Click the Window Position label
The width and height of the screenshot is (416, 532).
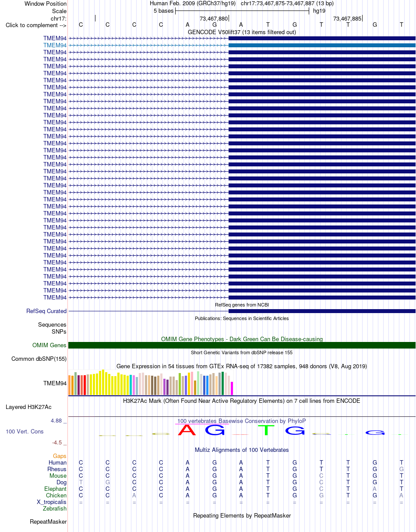click(46, 4)
